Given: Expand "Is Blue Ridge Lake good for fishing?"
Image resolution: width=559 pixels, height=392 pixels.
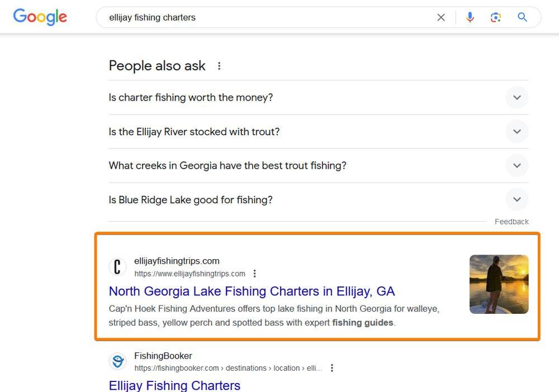Looking at the screenshot, I should click(517, 200).
